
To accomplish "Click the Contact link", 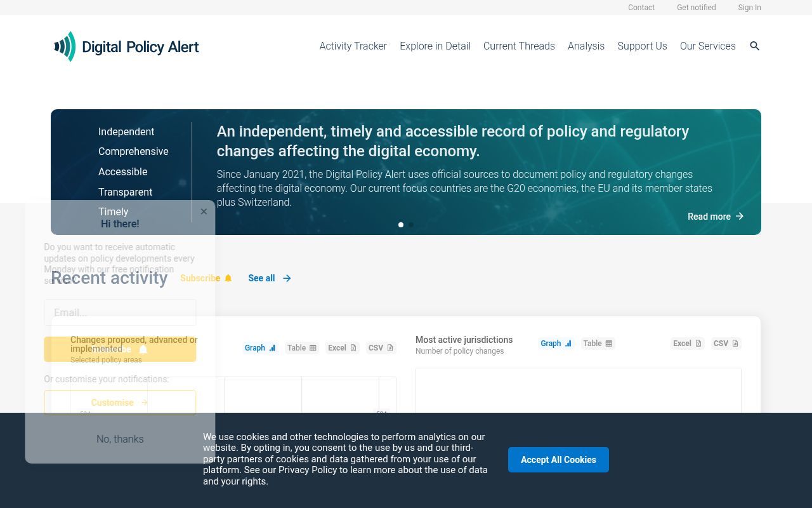I will point(641,8).
